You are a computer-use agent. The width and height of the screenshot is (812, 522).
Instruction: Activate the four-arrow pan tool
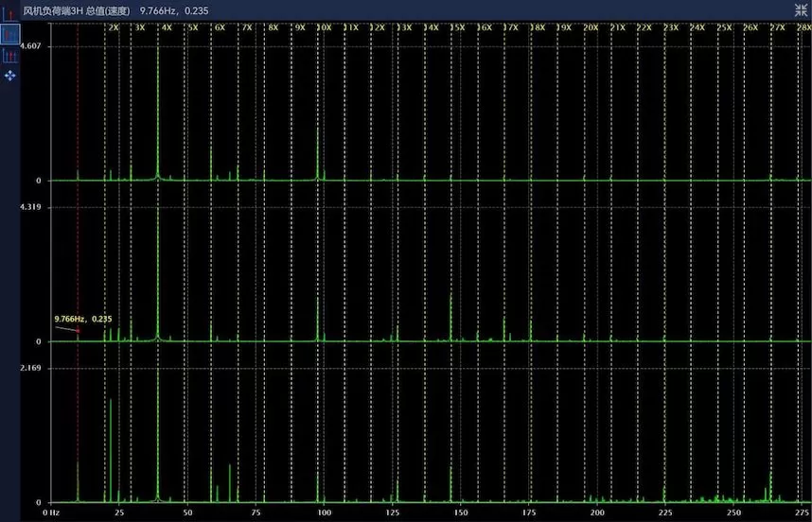point(10,75)
